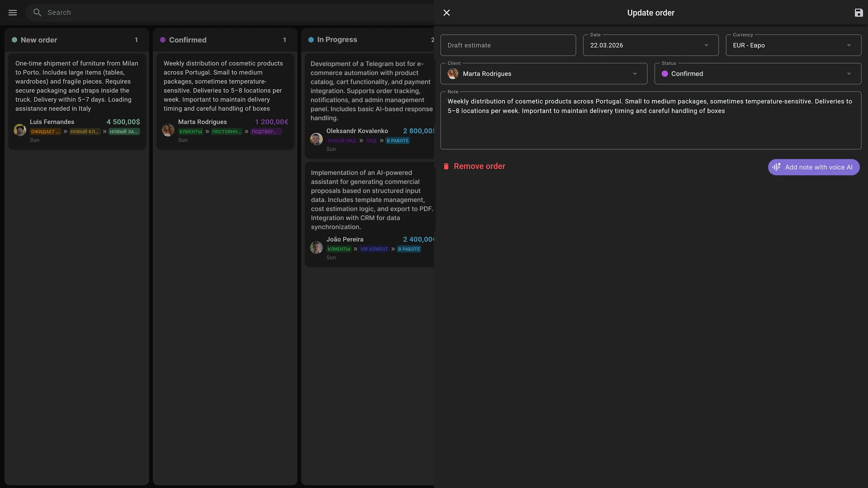This screenshot has height=488, width=868.
Task: Click the purple Confirmed status color dot
Action: (x=665, y=74)
